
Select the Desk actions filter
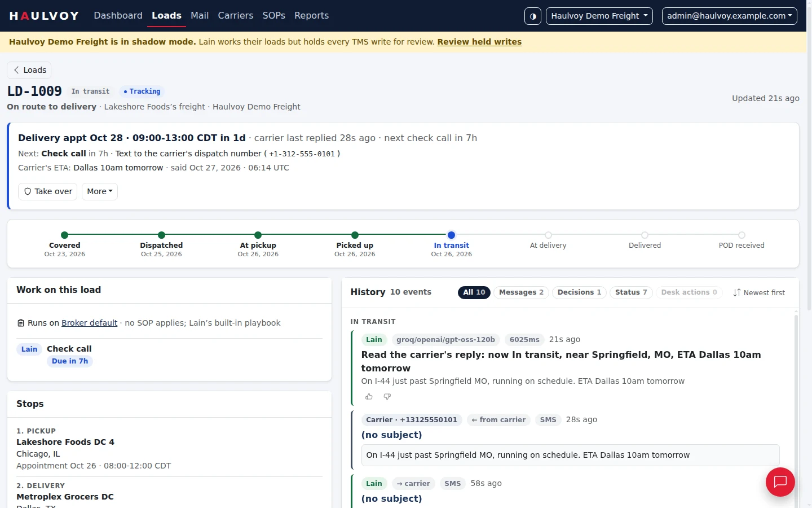click(x=689, y=292)
